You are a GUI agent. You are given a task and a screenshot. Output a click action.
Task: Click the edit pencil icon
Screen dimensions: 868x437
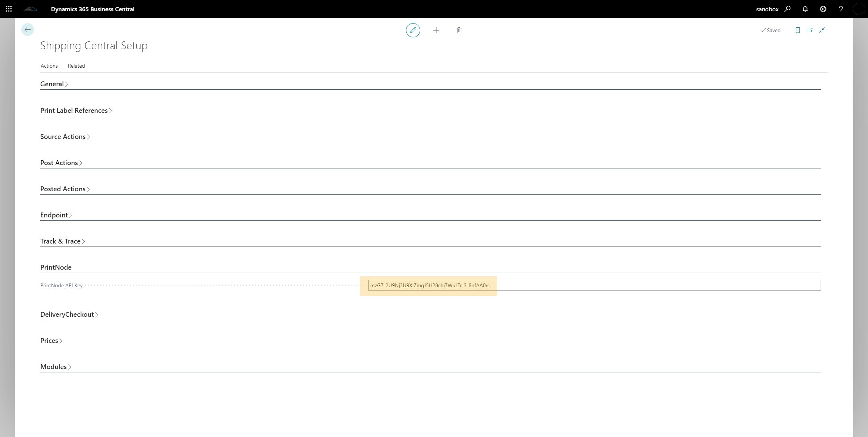[x=413, y=30]
